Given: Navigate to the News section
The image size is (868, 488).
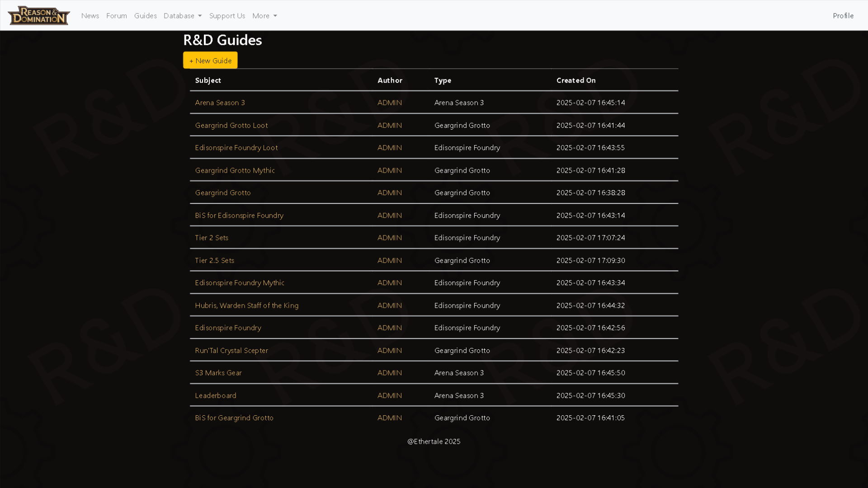Looking at the screenshot, I should pos(90,15).
